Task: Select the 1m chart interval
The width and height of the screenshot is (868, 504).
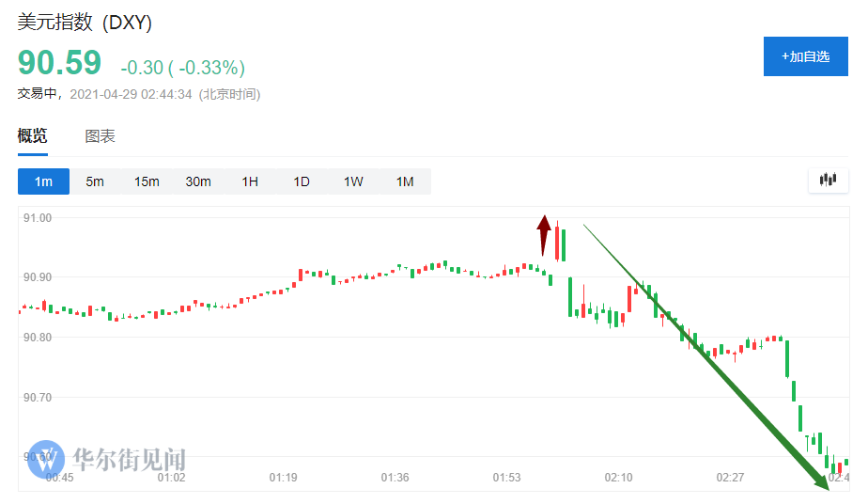Action: point(43,181)
